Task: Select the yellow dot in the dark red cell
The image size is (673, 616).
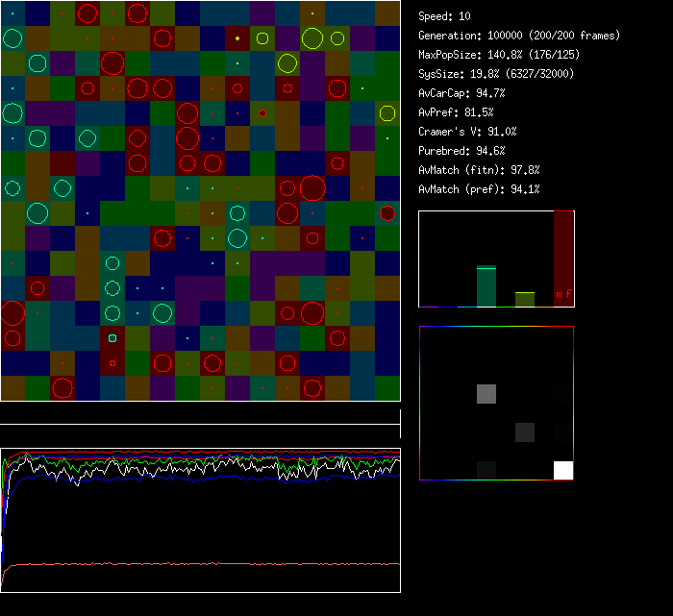Action: click(237, 38)
